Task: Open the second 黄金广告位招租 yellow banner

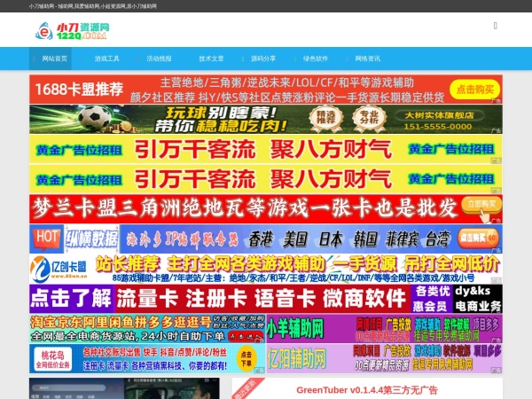Action: [266, 179]
